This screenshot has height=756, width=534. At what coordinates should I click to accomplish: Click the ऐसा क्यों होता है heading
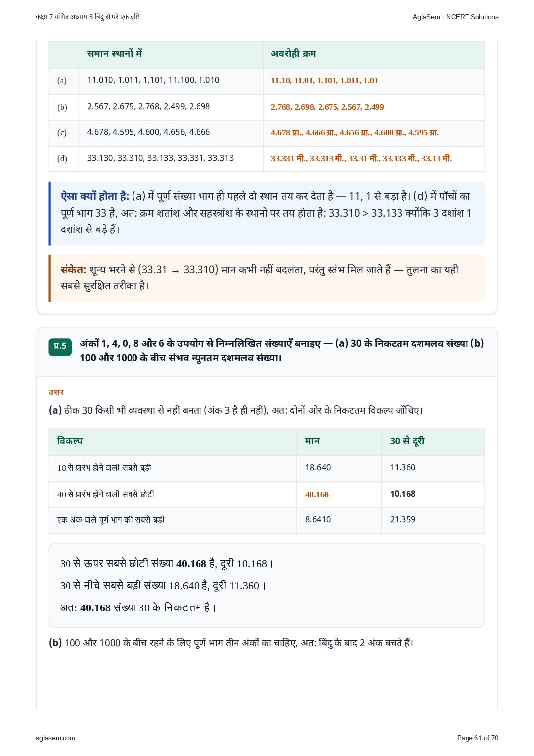click(95, 196)
